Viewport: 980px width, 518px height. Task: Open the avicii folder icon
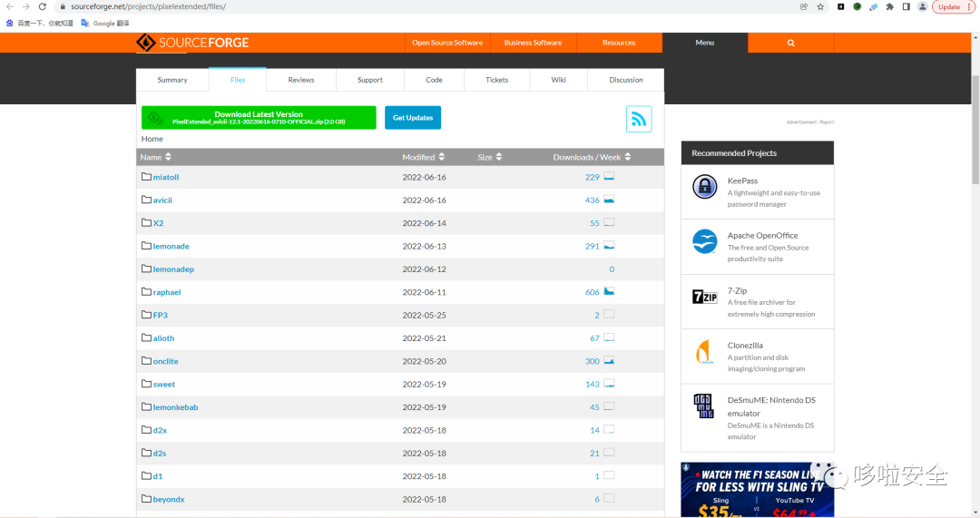coord(146,200)
